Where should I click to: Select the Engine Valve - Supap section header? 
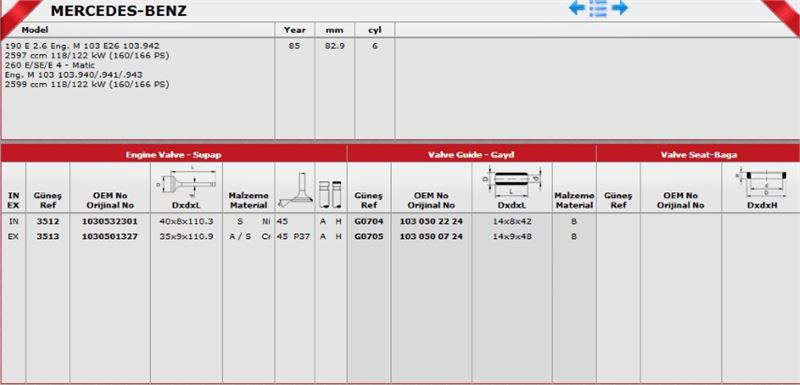pyautogui.click(x=173, y=155)
